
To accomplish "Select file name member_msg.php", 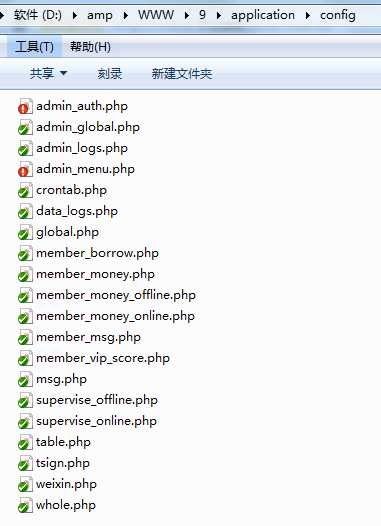I will (x=88, y=337).
